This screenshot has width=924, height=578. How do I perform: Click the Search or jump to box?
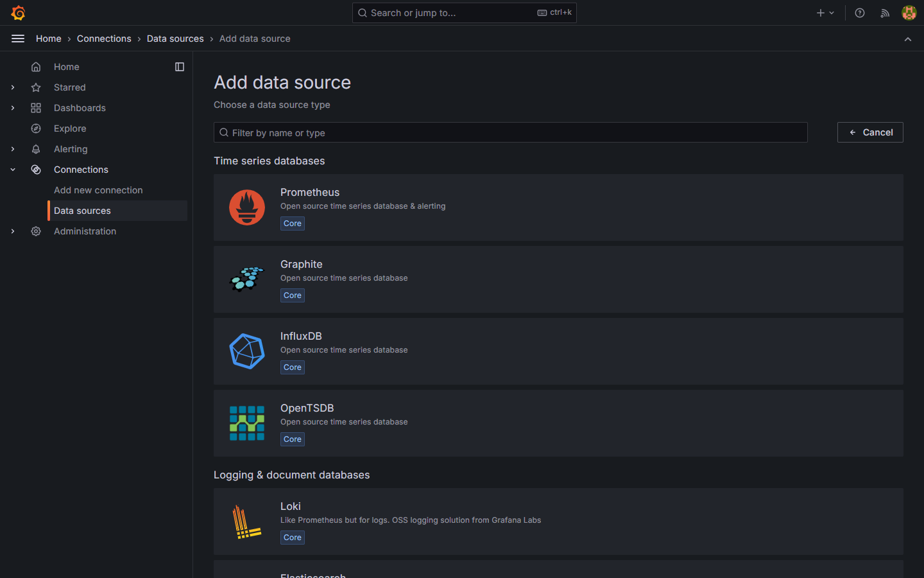[x=464, y=13]
